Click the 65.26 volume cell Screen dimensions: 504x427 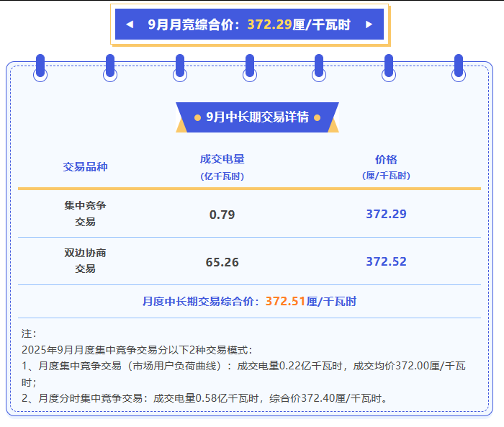pyautogui.click(x=222, y=262)
